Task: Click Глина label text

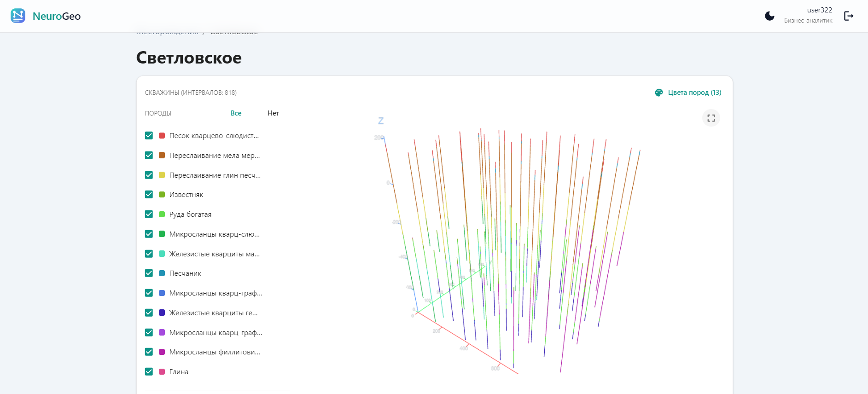Action: [x=179, y=372]
